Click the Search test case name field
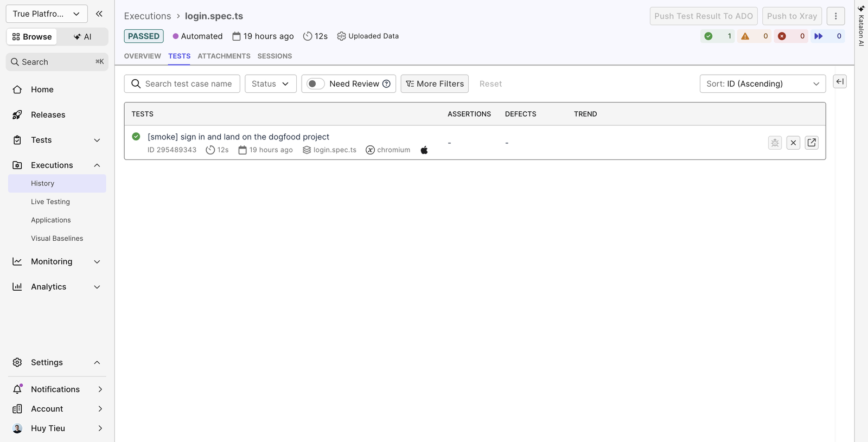Viewport: 868px width, 442px height. [x=182, y=84]
